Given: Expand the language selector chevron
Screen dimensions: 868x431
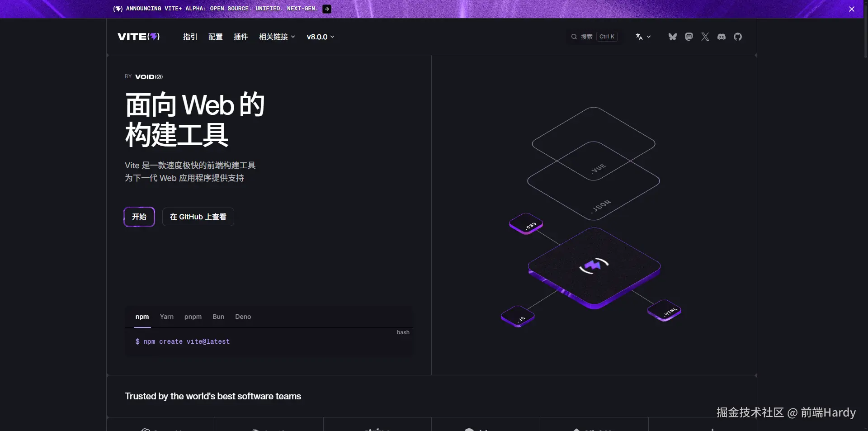Looking at the screenshot, I should pos(649,37).
